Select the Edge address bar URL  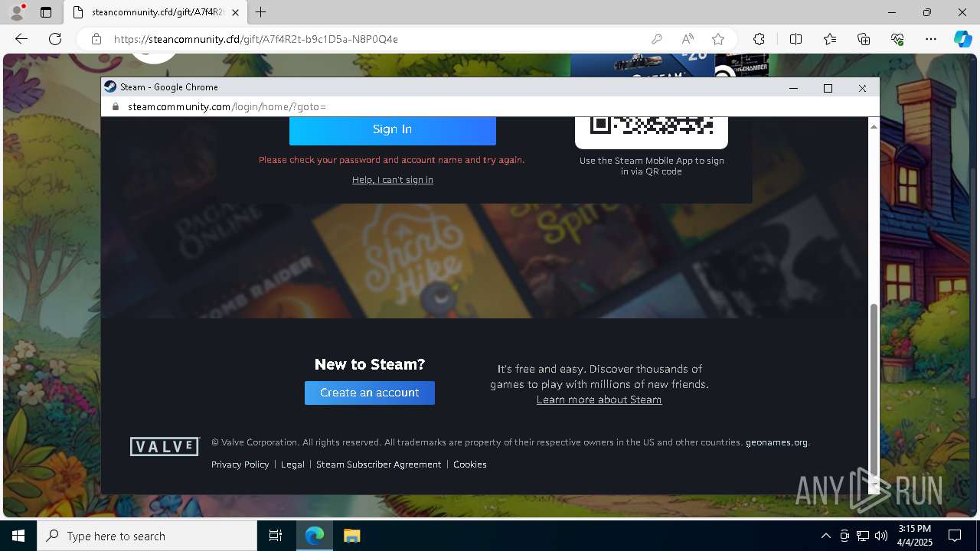[x=256, y=39]
